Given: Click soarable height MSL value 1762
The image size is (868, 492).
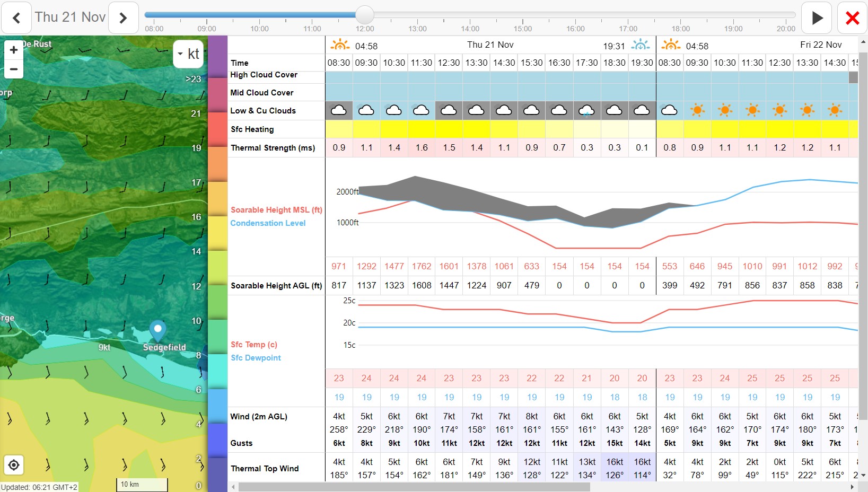Looking at the screenshot, I should coord(422,266).
